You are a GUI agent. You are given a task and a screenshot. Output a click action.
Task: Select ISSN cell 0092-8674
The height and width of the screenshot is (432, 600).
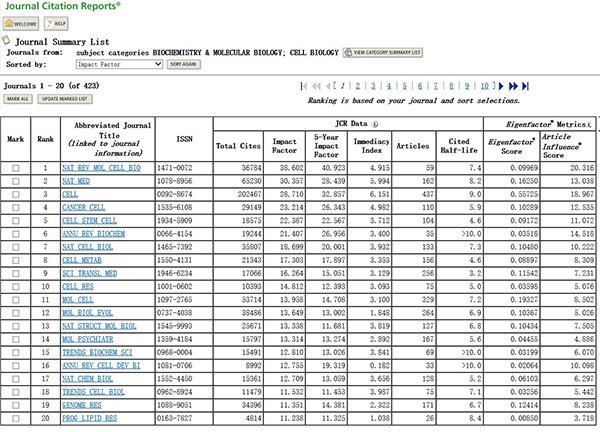tap(174, 194)
